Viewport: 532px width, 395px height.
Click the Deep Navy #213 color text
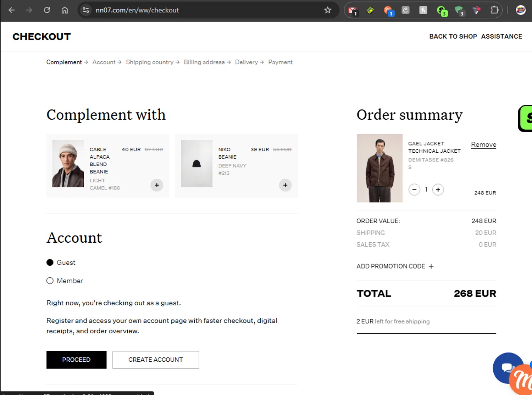pos(232,169)
